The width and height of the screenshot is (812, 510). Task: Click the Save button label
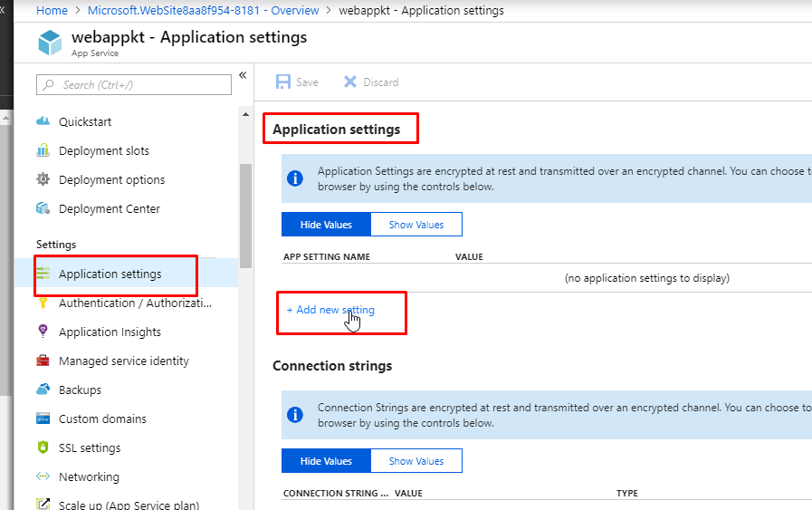point(307,82)
